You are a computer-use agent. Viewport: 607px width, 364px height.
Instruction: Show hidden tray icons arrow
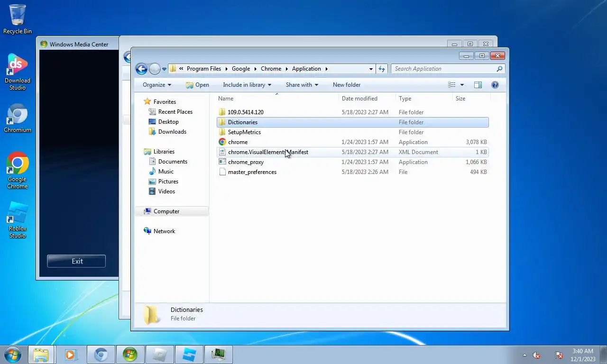pyautogui.click(x=524, y=355)
